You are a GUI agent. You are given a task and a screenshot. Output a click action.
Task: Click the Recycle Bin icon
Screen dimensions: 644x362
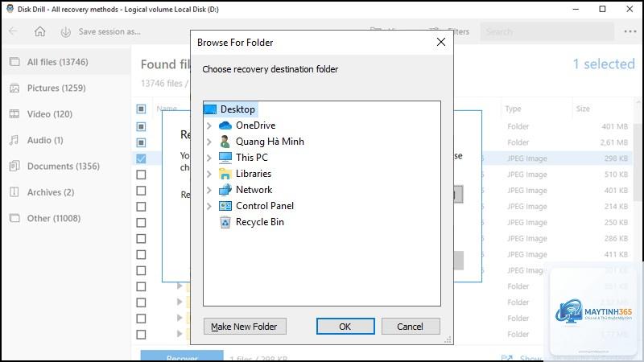click(225, 222)
